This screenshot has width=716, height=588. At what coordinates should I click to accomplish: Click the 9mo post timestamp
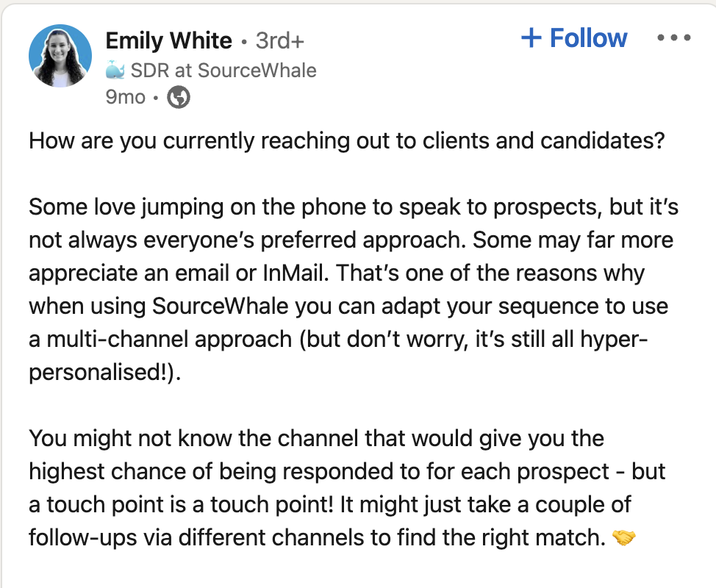point(125,97)
